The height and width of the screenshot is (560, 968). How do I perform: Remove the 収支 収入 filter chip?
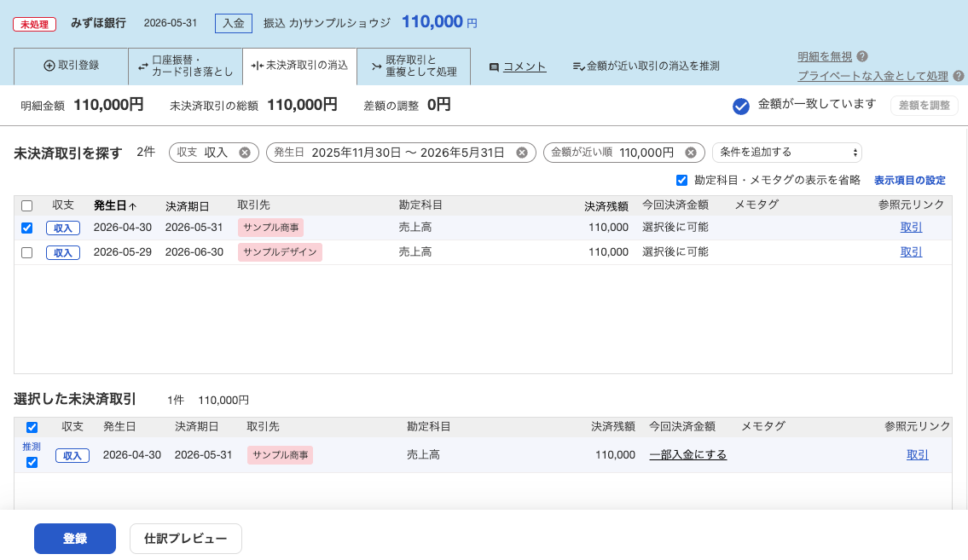coord(245,153)
